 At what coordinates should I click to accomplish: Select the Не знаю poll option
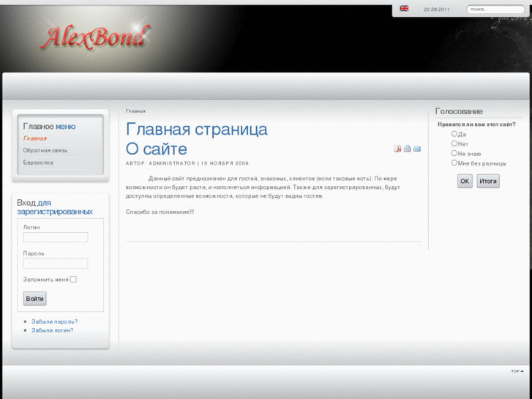pyautogui.click(x=454, y=153)
